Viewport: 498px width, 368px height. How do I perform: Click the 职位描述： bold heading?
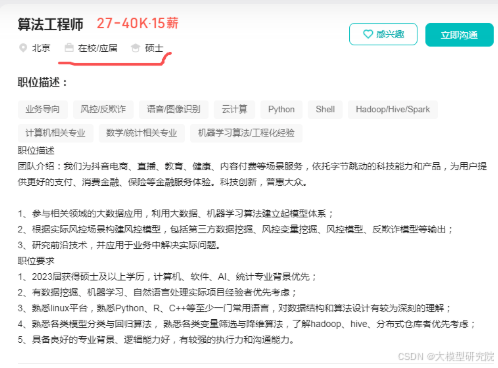click(x=43, y=82)
